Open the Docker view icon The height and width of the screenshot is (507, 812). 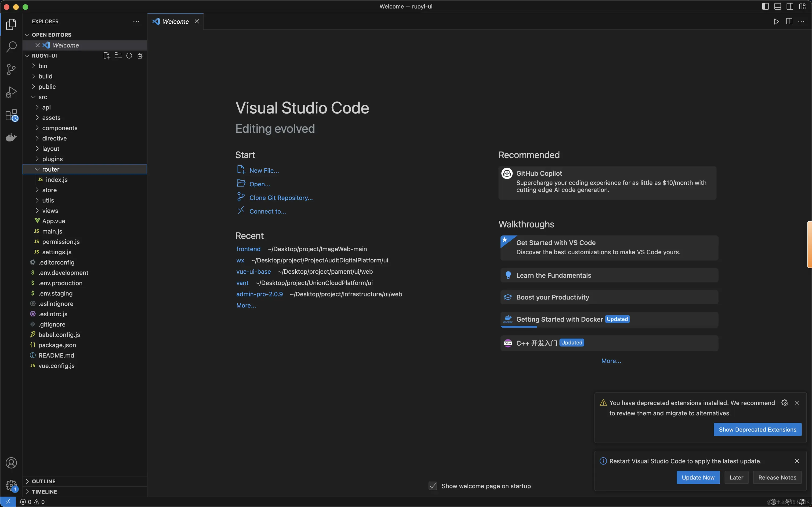11,137
